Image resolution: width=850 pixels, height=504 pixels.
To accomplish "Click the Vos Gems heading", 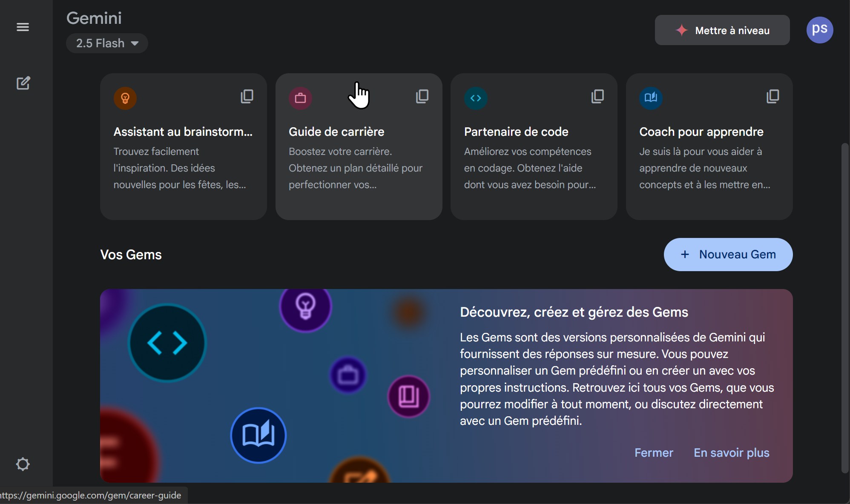I will point(131,255).
